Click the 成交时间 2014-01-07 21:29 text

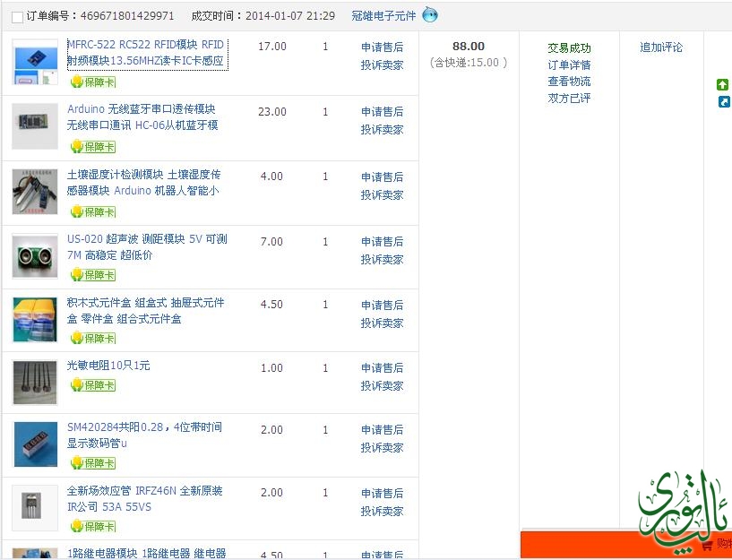[x=263, y=16]
